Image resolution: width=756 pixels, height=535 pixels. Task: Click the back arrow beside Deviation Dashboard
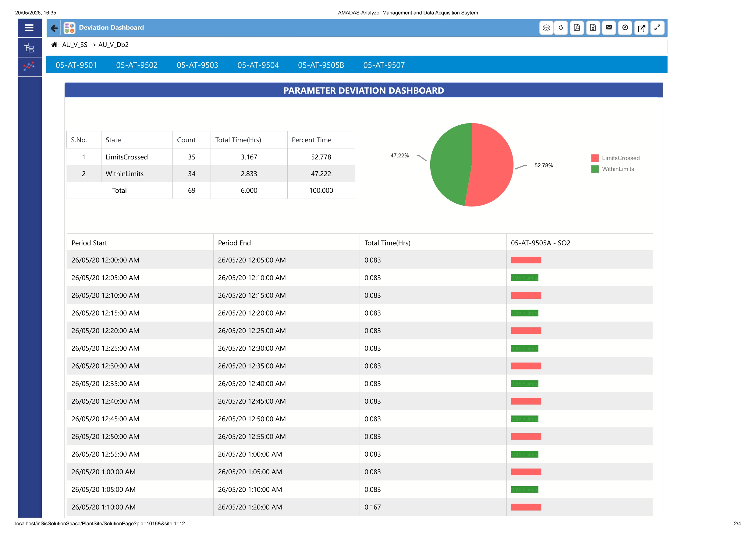tap(54, 28)
